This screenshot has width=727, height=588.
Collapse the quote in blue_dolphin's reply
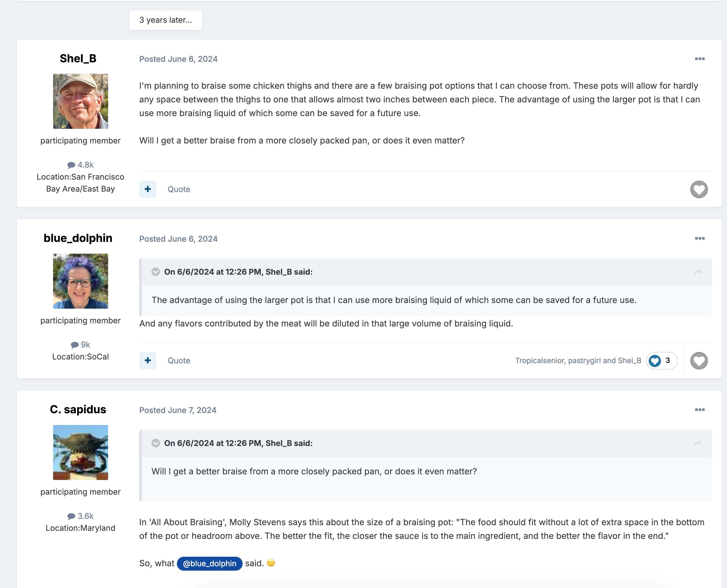(x=156, y=272)
